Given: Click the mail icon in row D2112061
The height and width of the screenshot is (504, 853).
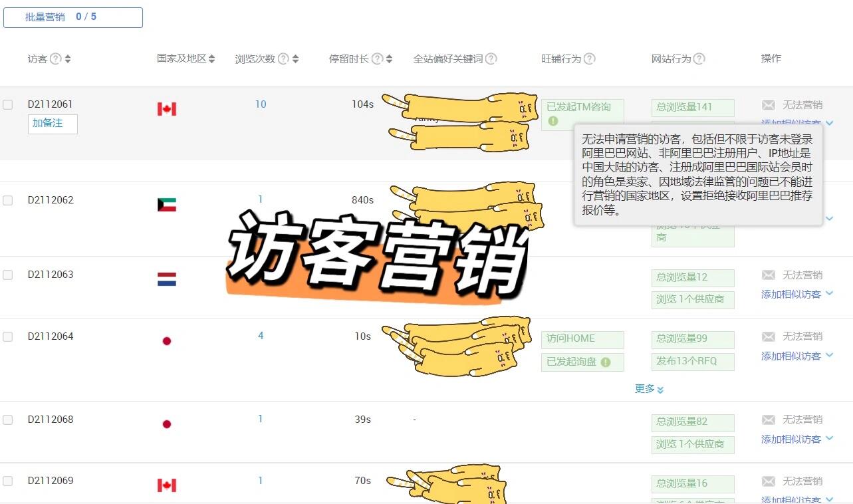Looking at the screenshot, I should pyautogui.click(x=769, y=105).
